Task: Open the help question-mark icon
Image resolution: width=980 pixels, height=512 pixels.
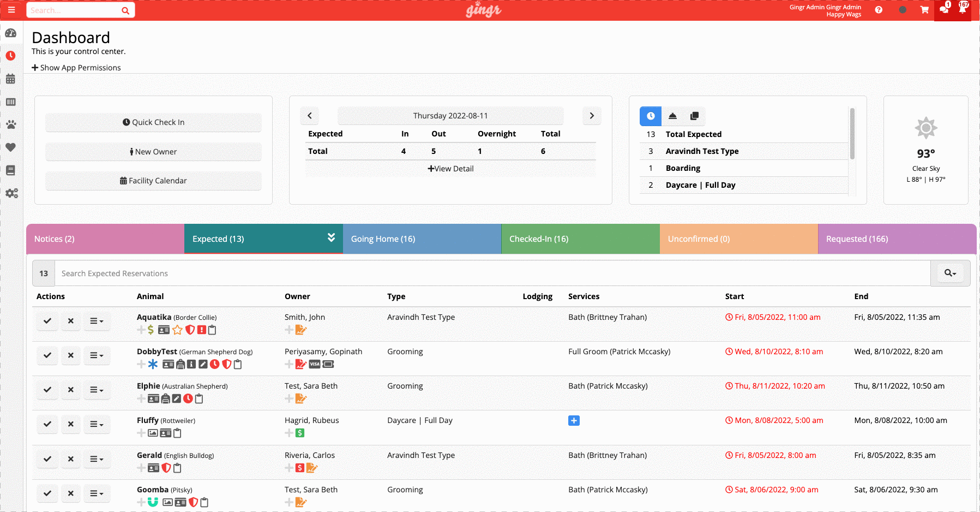Action: pyautogui.click(x=879, y=10)
